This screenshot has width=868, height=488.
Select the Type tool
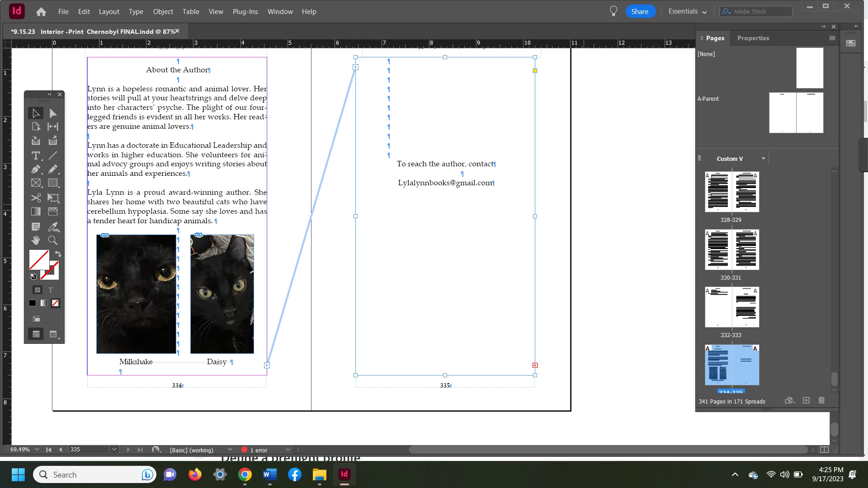[x=36, y=155]
